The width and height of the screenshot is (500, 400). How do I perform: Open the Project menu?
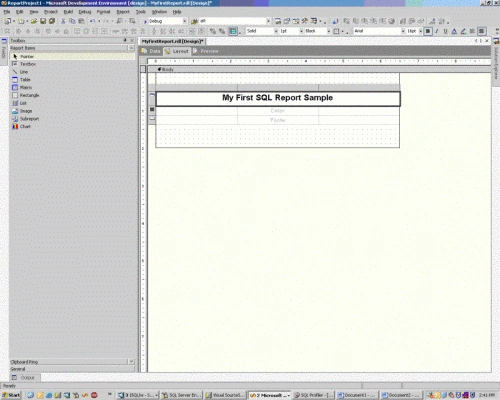coord(51,12)
